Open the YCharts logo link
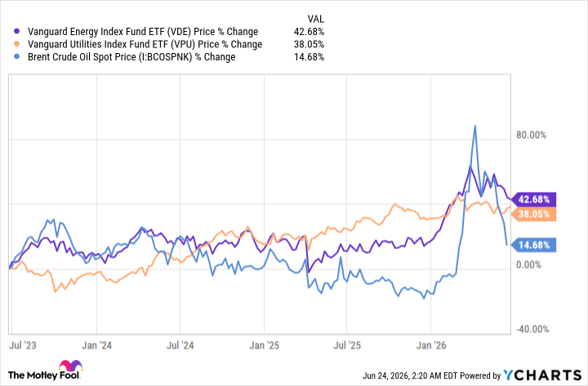This screenshot has width=588, height=386. pyautogui.click(x=542, y=375)
